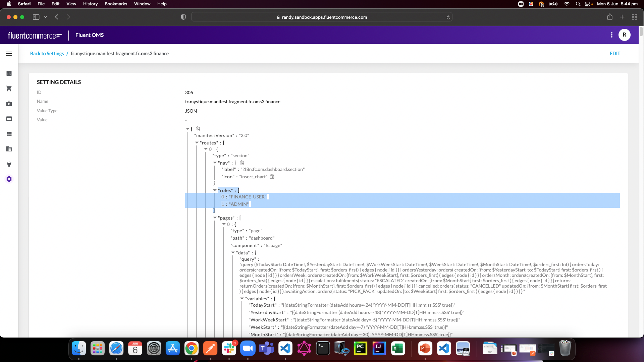
Task: Click the Dashboard sidebar icon
Action: [9, 73]
